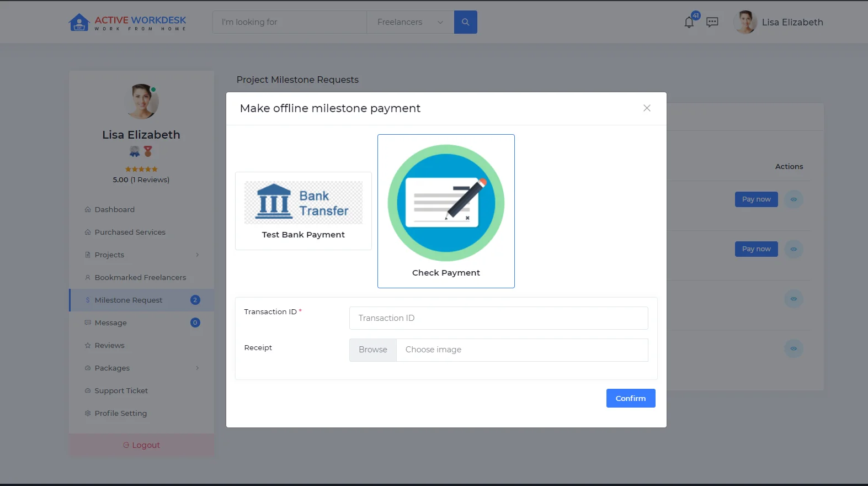This screenshot has height=486, width=868.
Task: Click the search magnifier button
Action: pyautogui.click(x=465, y=22)
